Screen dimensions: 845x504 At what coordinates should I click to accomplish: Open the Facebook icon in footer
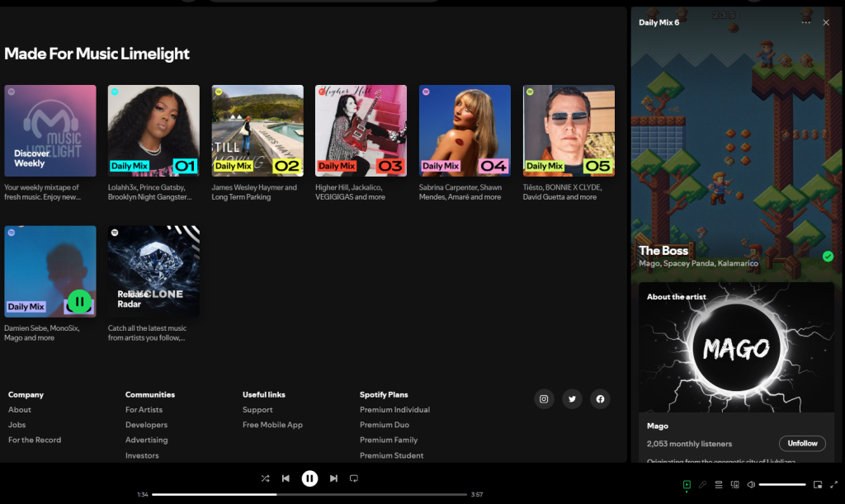[x=600, y=399]
